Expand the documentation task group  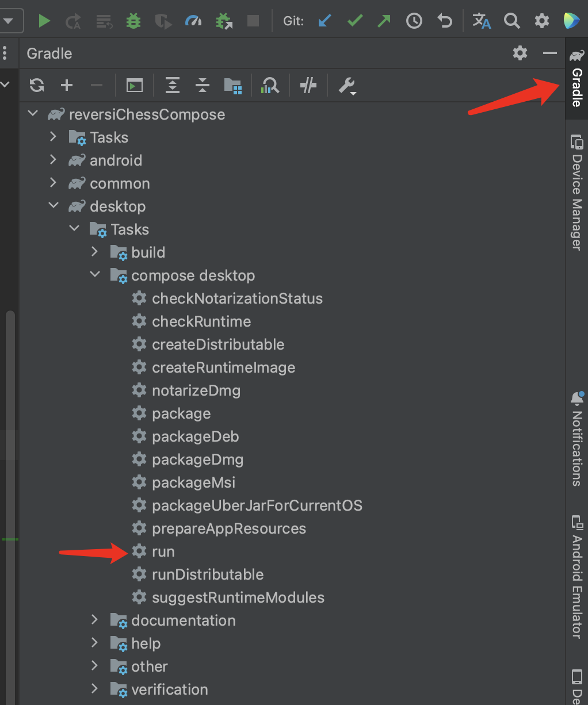click(94, 620)
